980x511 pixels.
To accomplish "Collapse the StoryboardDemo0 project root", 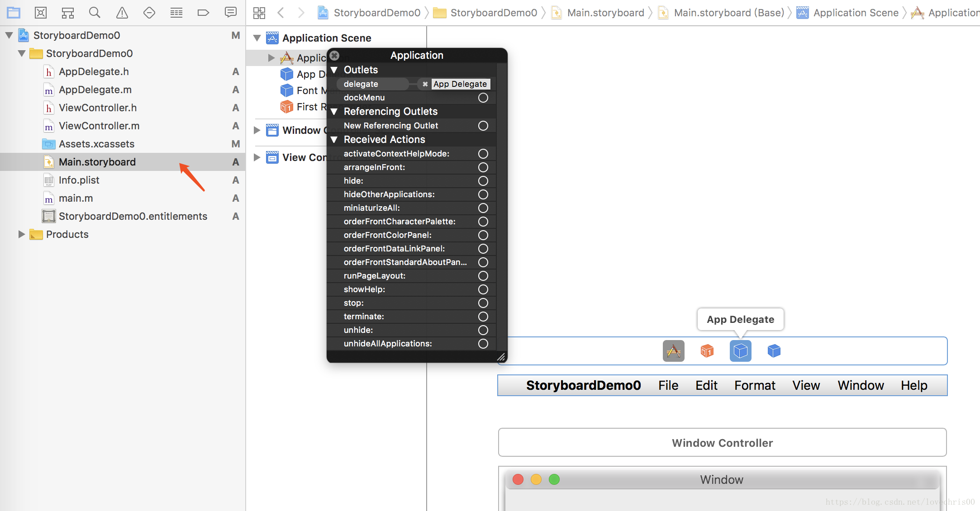I will (x=9, y=35).
